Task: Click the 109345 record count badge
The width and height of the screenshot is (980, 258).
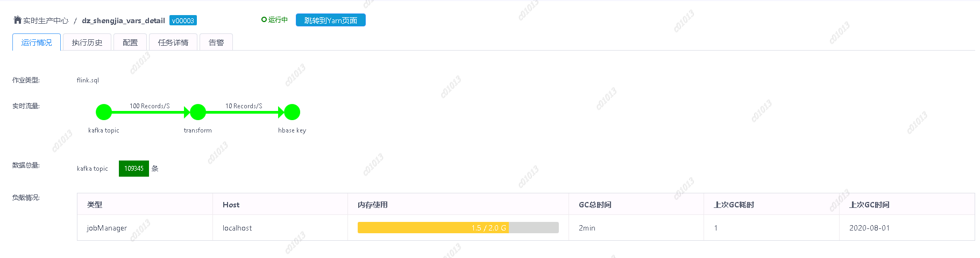Action: (134, 169)
